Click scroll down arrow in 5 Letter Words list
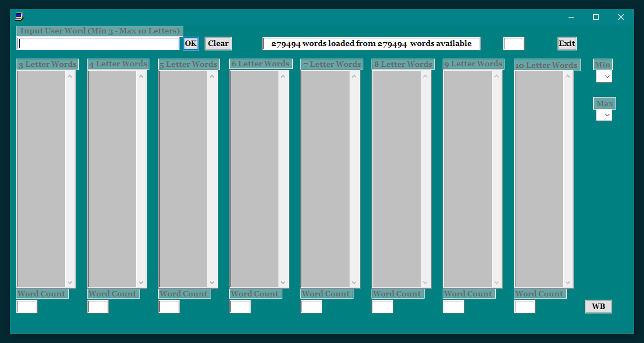This screenshot has height=343, width=644. click(212, 283)
